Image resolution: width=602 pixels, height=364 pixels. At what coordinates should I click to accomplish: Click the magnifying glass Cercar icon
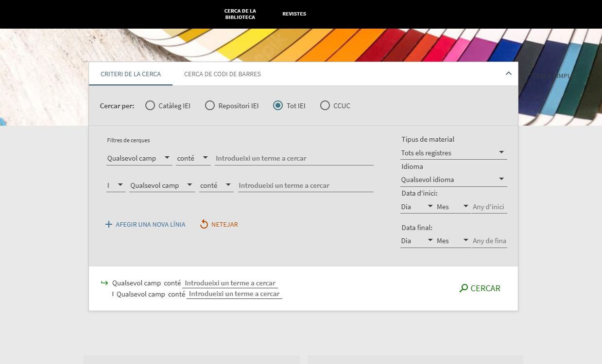pyautogui.click(x=464, y=288)
